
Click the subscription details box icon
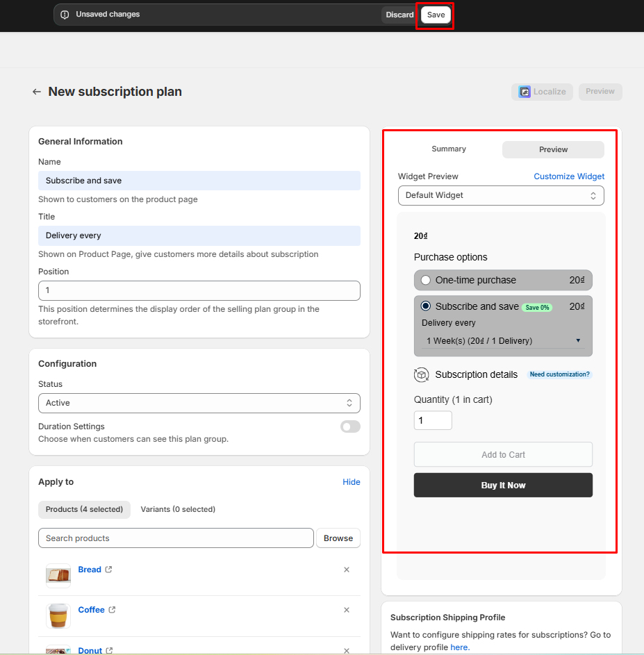pos(421,374)
